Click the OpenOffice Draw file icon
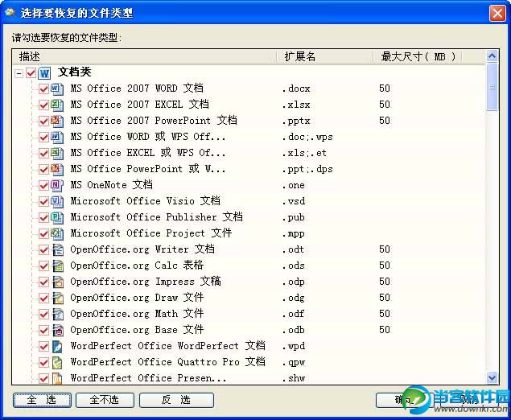 pos(58,298)
